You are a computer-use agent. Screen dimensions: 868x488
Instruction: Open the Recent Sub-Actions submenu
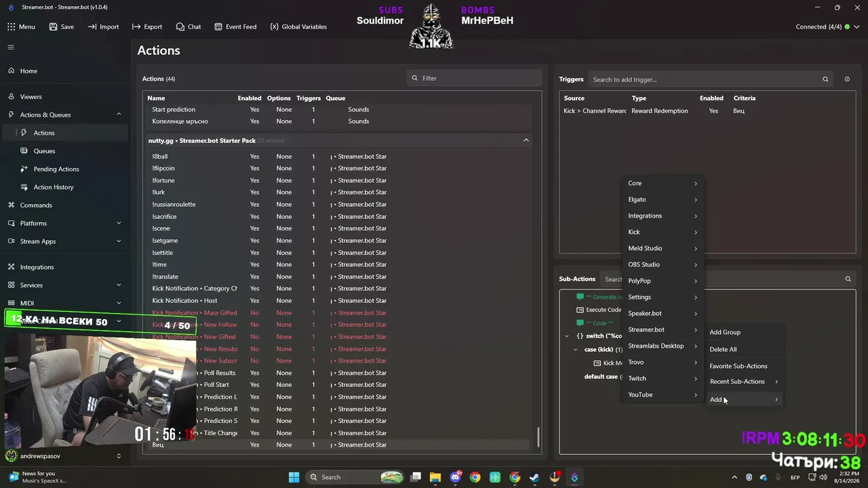pyautogui.click(x=744, y=382)
